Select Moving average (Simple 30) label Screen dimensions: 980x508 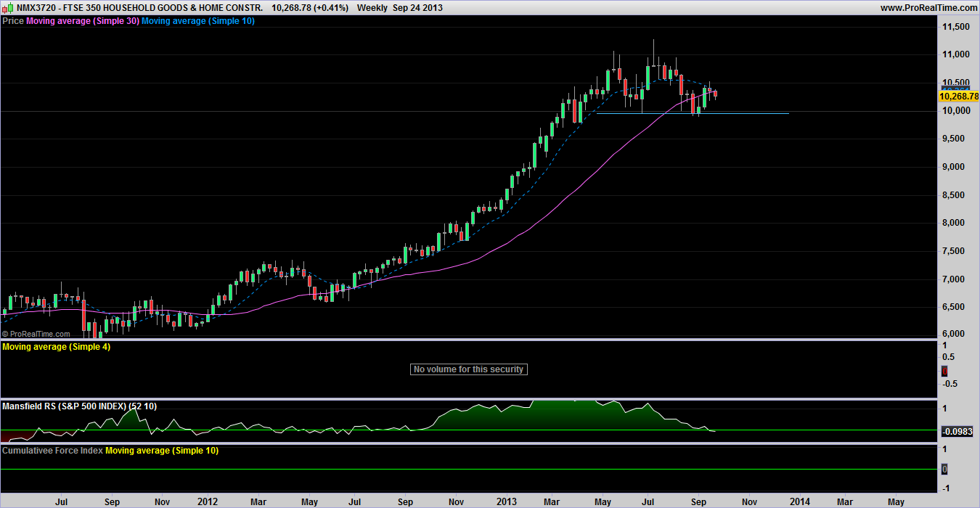coord(82,21)
